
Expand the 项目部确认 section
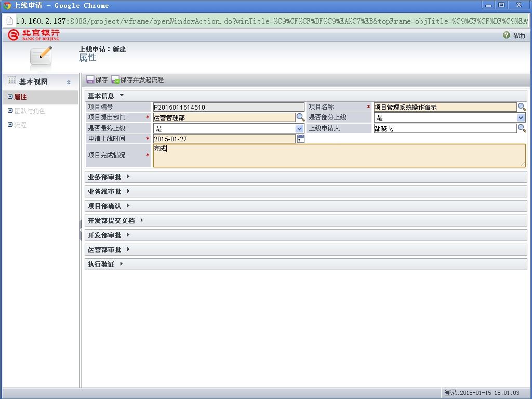(128, 206)
